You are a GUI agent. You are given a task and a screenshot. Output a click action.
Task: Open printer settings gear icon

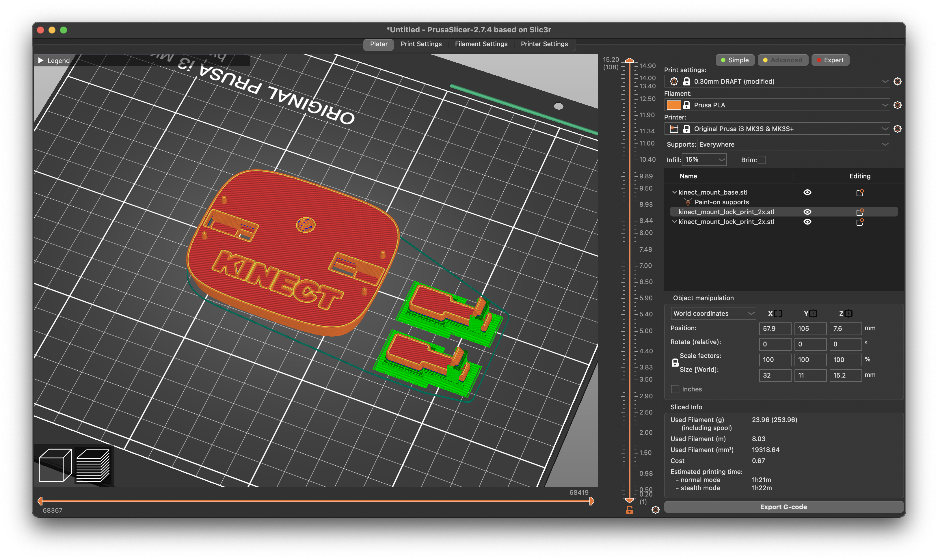tap(897, 129)
